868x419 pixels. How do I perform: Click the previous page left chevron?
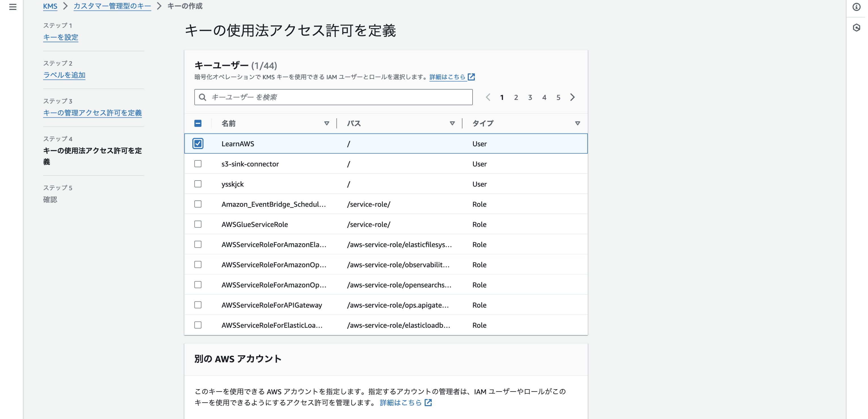[488, 97]
